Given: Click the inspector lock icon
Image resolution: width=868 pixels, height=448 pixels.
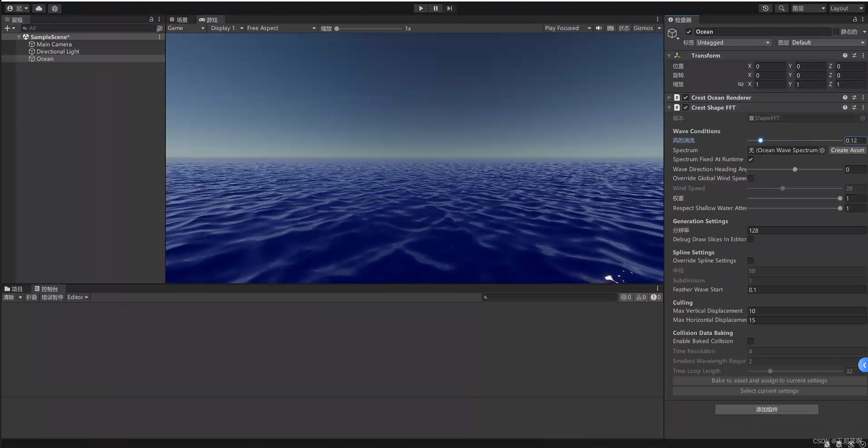Looking at the screenshot, I should tap(855, 19).
